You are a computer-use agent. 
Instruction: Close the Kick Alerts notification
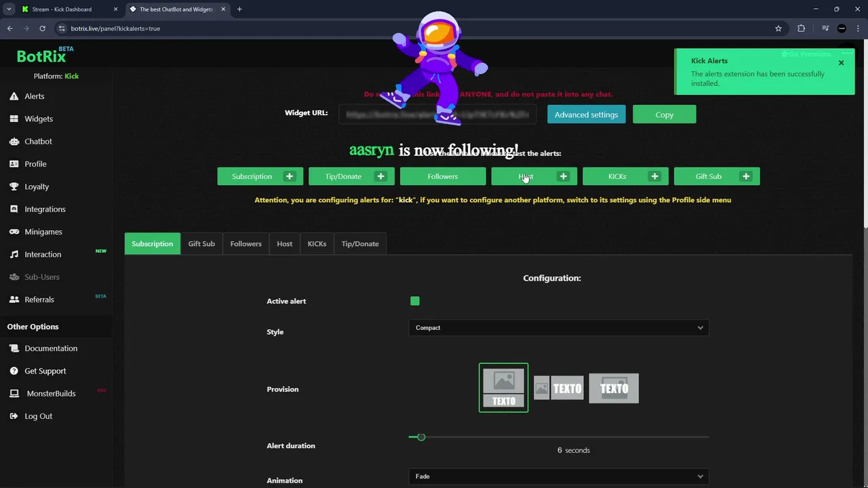click(841, 63)
